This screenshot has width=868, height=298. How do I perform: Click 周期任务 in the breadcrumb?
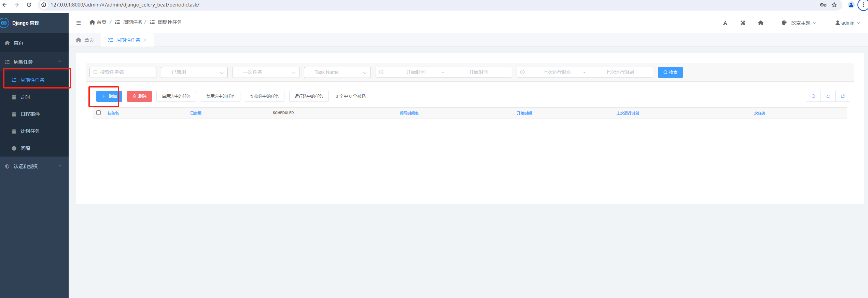129,22
